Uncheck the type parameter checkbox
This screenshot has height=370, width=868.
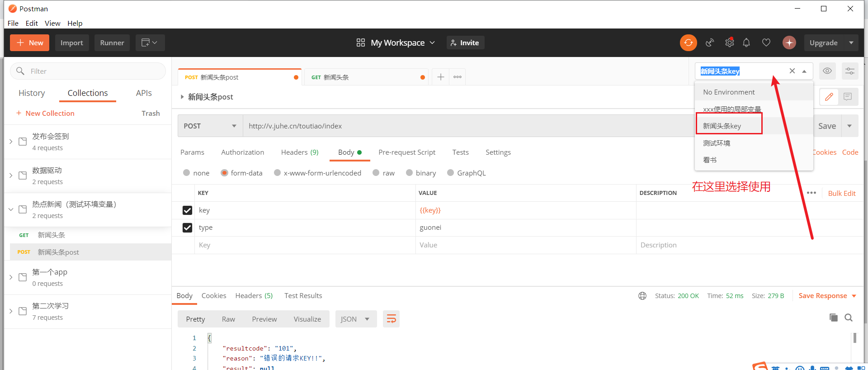pyautogui.click(x=187, y=228)
